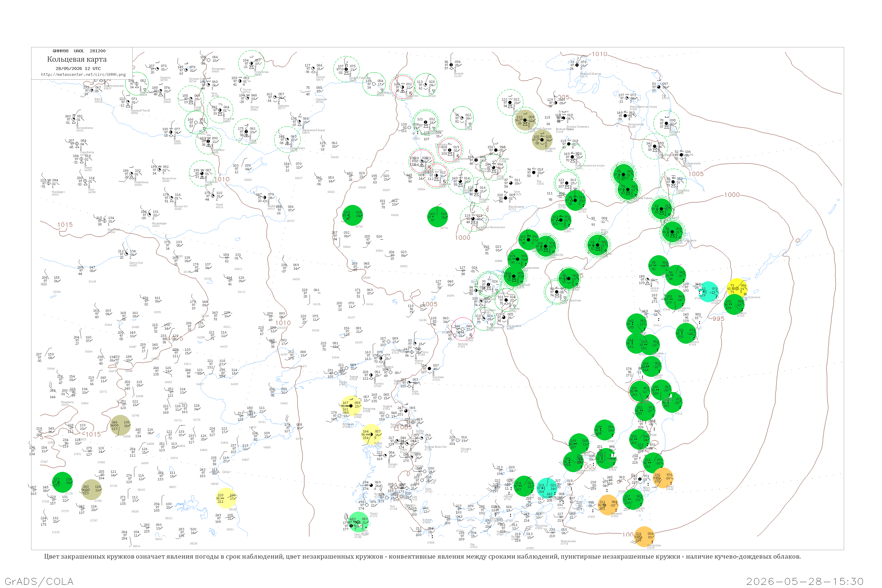Click the light green station circle at Cheju
882x588 pixels.
[358, 522]
